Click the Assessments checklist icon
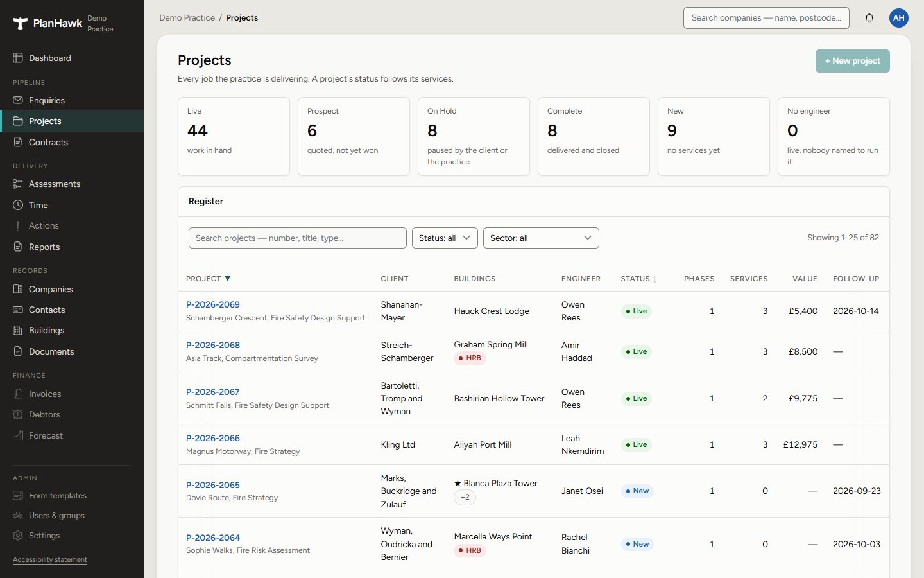This screenshot has height=578, width=924. [x=18, y=184]
